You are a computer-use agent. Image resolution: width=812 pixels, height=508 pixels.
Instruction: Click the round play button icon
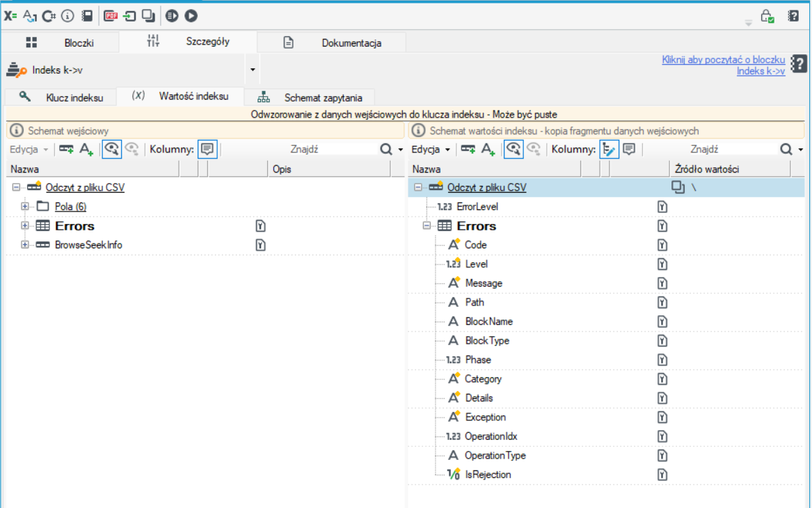[191, 16]
